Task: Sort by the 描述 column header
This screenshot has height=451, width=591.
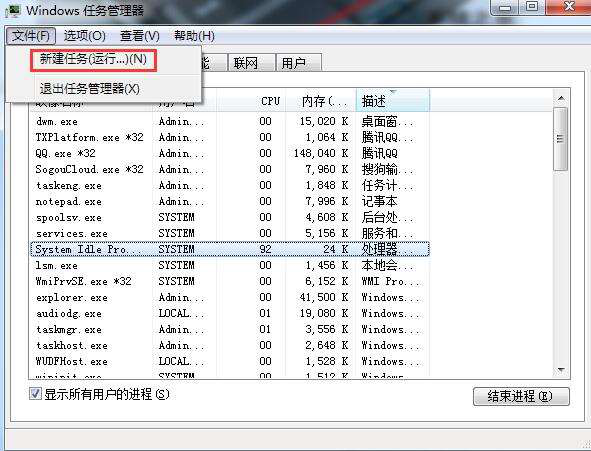Action: tap(392, 101)
